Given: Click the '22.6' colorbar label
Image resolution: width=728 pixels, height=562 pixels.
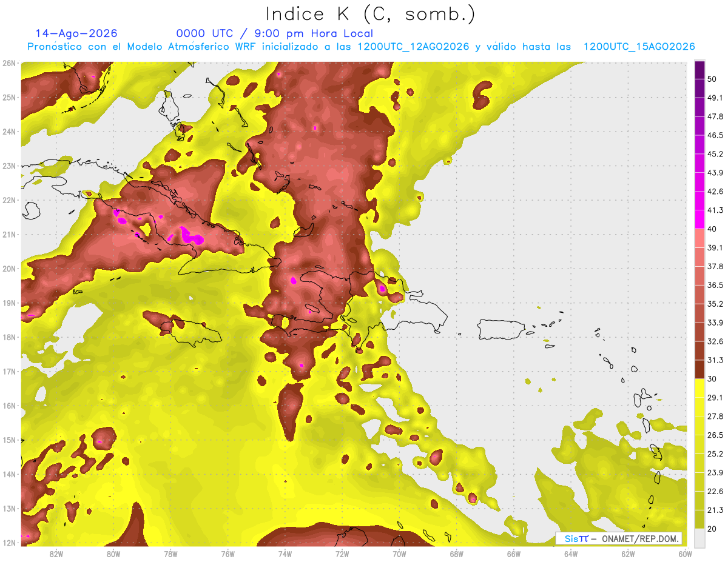Looking at the screenshot, I should point(715,492).
